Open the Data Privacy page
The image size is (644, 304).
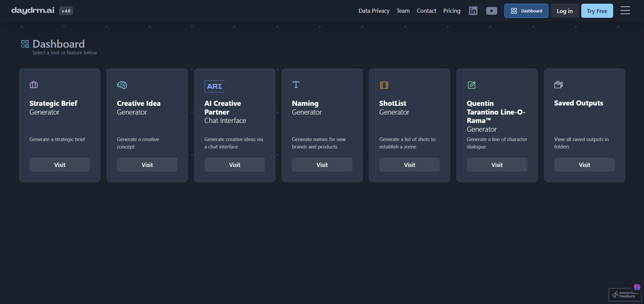coord(374,11)
